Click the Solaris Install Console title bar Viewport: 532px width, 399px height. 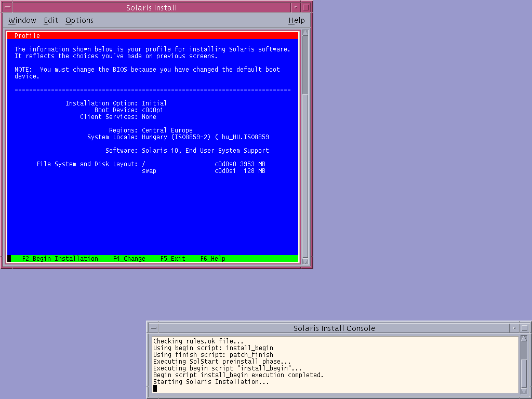334,328
